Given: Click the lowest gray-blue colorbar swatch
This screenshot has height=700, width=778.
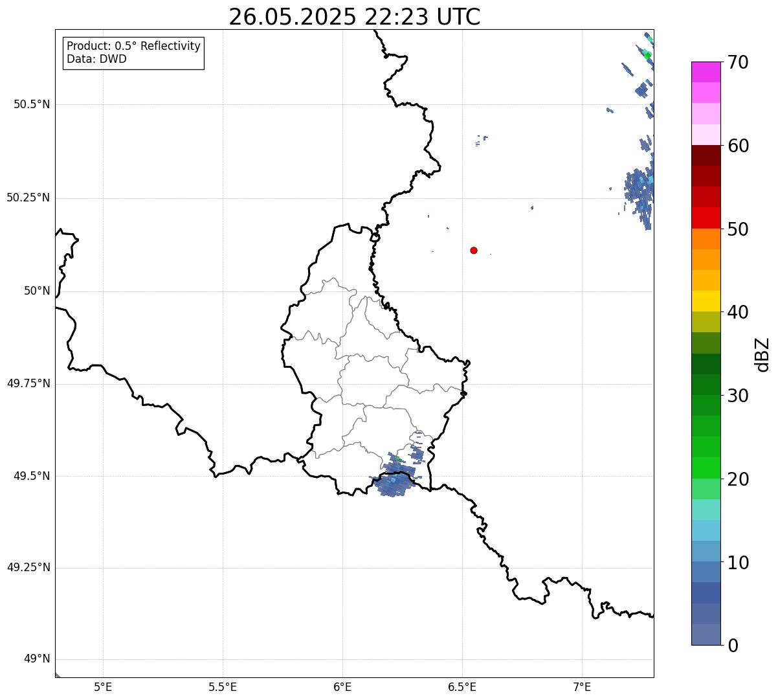Looking at the screenshot, I should pyautogui.click(x=706, y=635).
